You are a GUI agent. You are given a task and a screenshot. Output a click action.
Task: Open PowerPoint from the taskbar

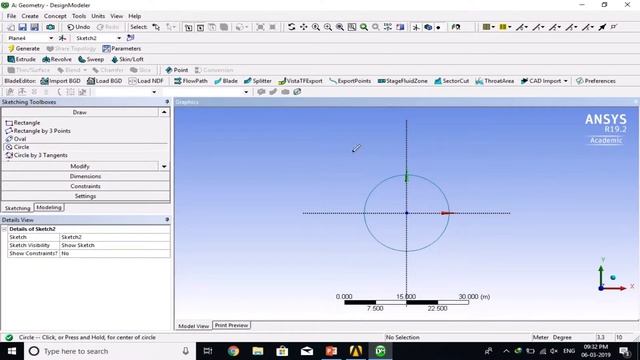[331, 351]
